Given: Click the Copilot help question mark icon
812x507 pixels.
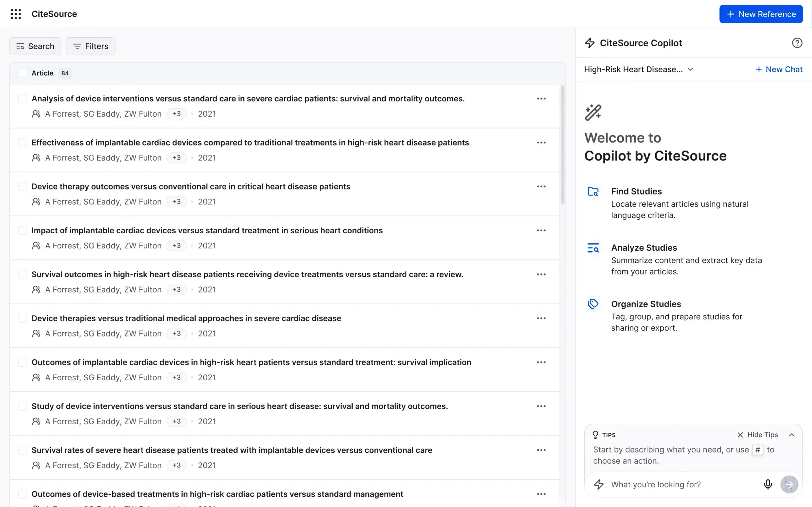Looking at the screenshot, I should [797, 43].
